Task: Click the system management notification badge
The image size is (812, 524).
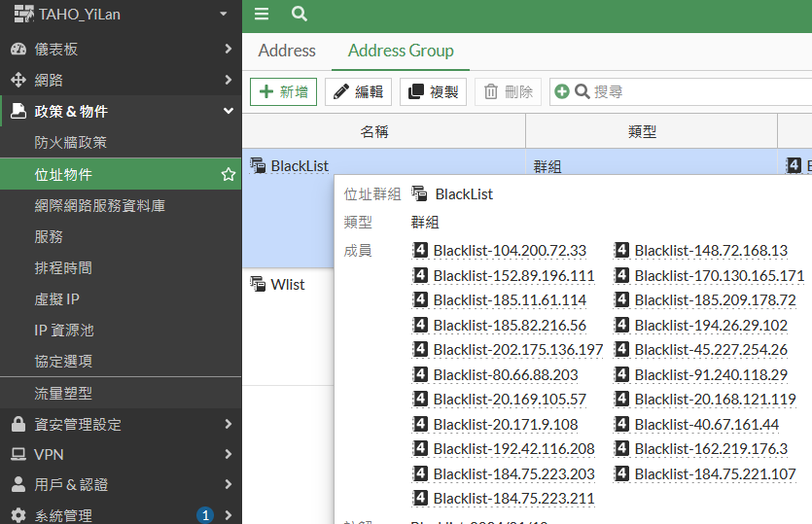Action: pyautogui.click(x=204, y=515)
